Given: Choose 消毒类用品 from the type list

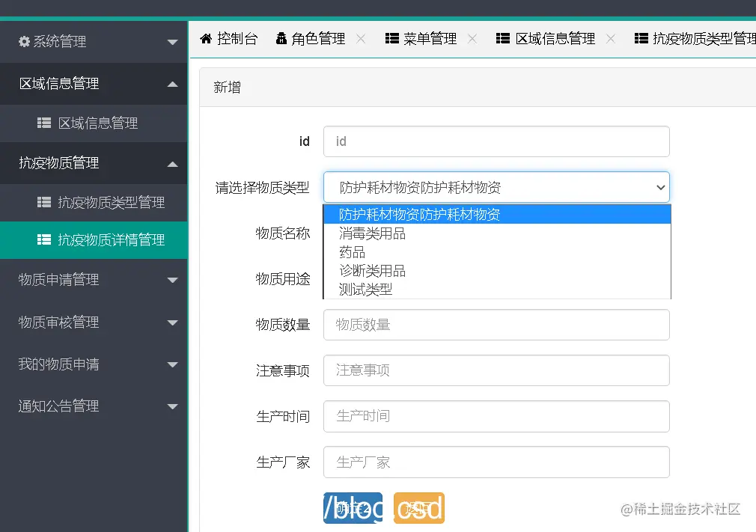Looking at the screenshot, I should pos(497,233).
